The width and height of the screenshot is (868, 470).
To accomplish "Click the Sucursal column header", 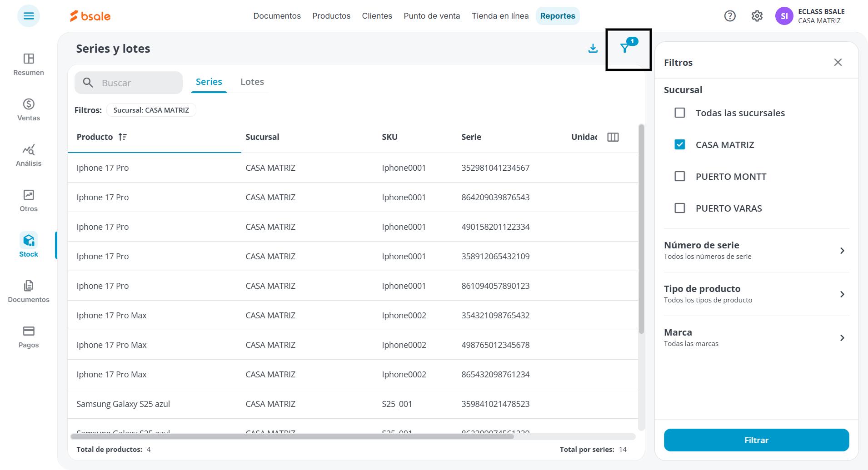I will click(x=262, y=137).
